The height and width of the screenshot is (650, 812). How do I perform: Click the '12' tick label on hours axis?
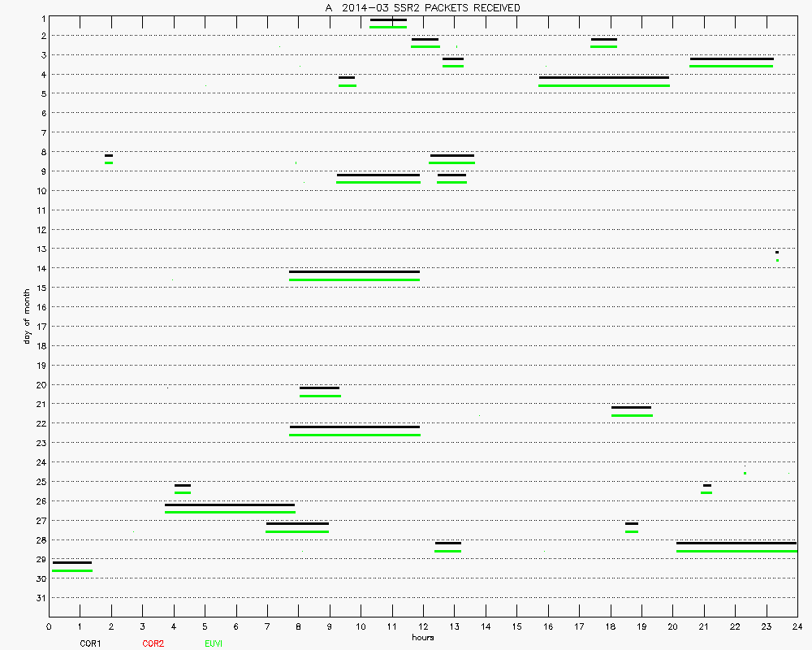(422, 626)
